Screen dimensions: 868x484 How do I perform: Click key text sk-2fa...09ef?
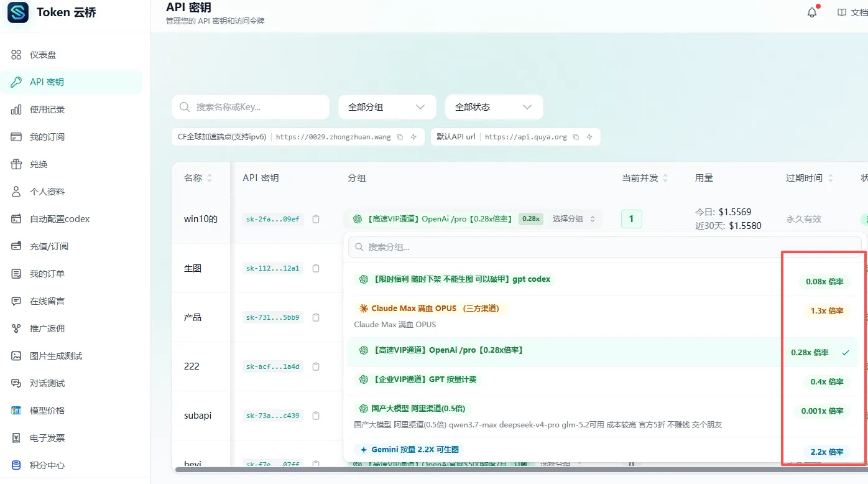(273, 219)
